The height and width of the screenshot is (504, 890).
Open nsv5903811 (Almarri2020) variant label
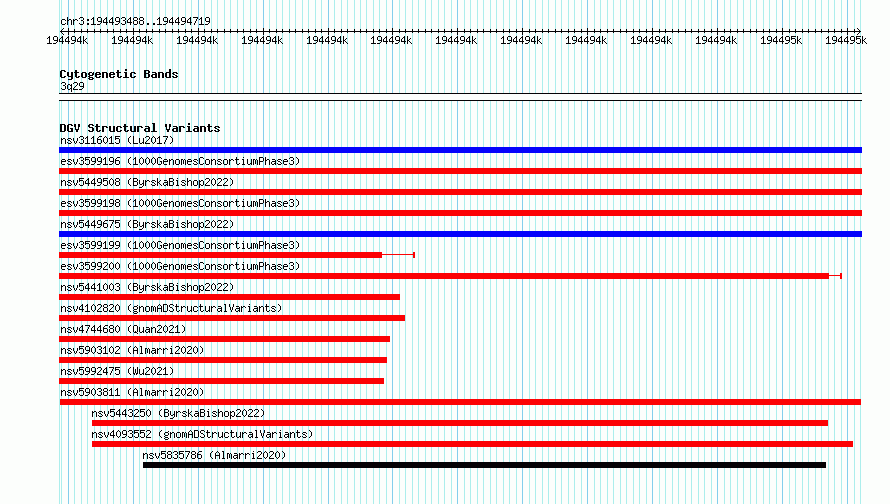(132, 392)
